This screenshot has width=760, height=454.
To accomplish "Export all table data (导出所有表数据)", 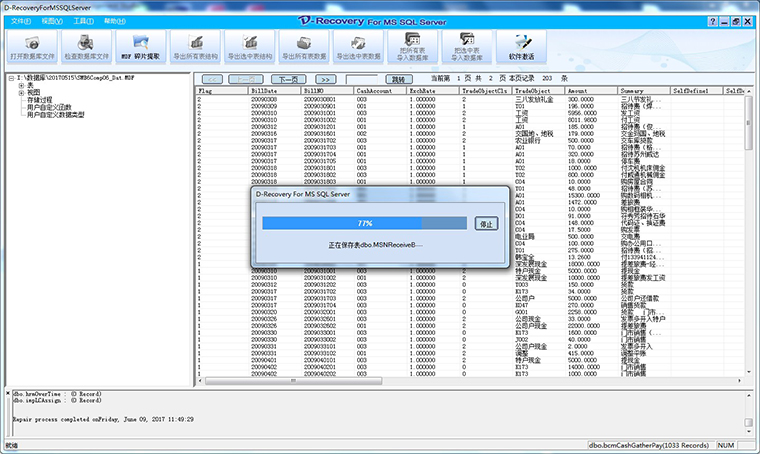I will click(304, 47).
